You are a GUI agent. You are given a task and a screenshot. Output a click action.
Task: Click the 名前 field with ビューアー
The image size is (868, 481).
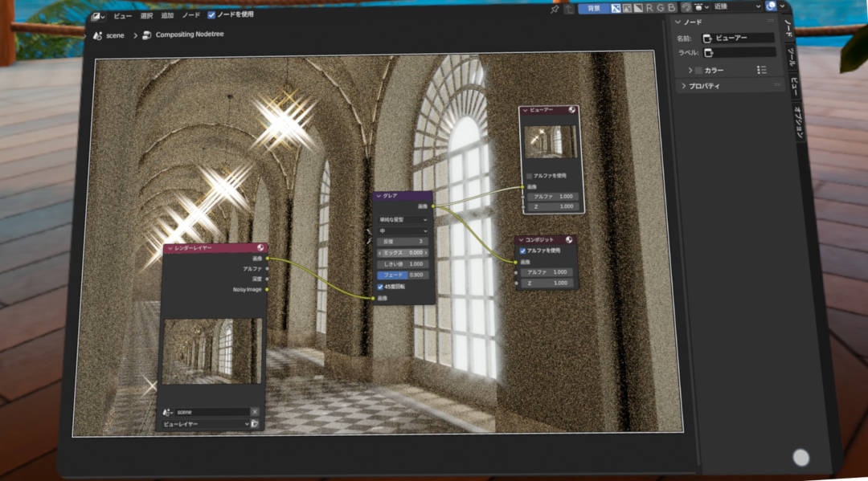[x=738, y=39]
